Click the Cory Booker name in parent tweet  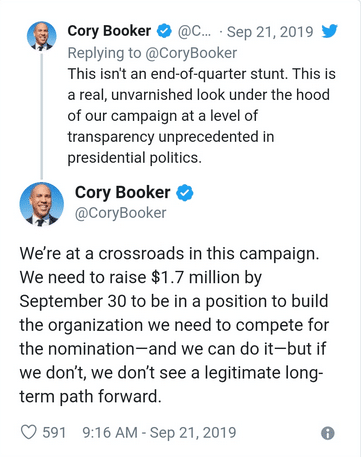(x=109, y=31)
